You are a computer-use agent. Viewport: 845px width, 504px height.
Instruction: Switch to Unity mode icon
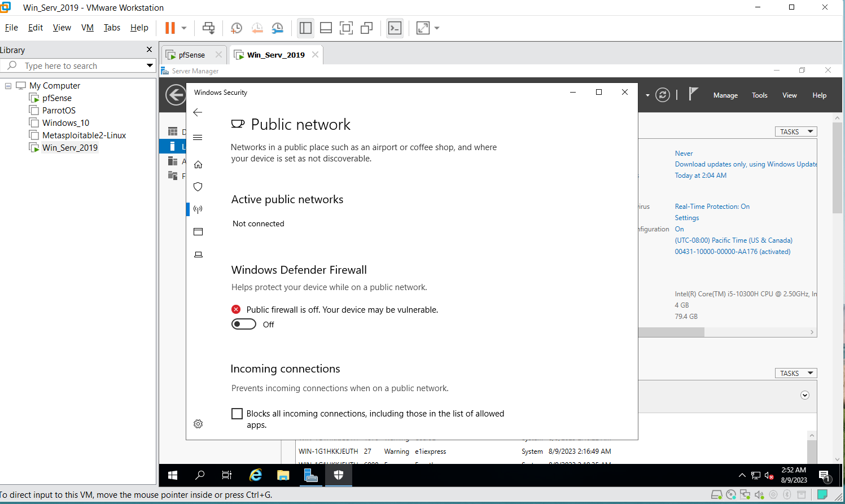367,28
